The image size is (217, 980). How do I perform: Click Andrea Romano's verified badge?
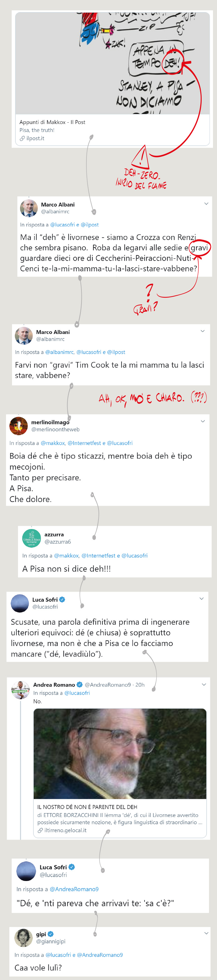(x=79, y=684)
